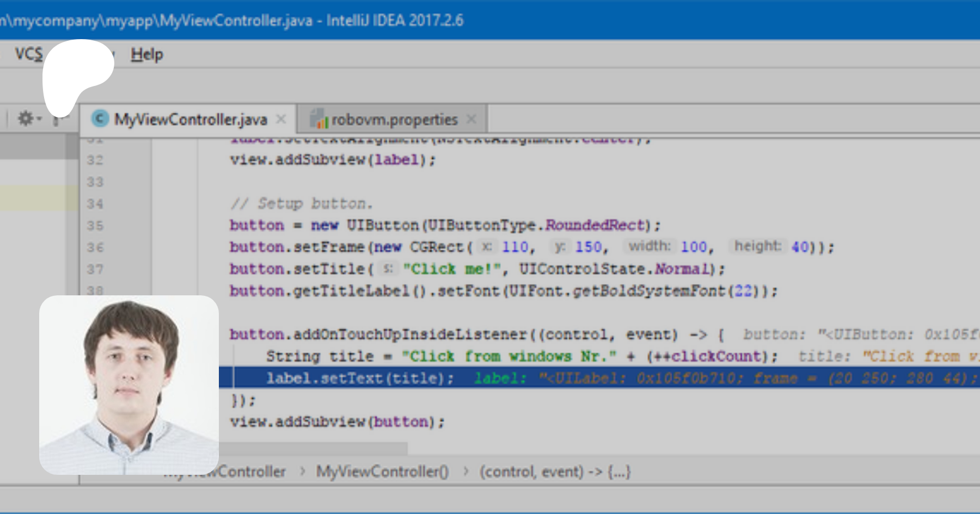Screen dimensions: 980x514
Task: Open the gear settings dropdown in the side panel
Action: (x=29, y=119)
